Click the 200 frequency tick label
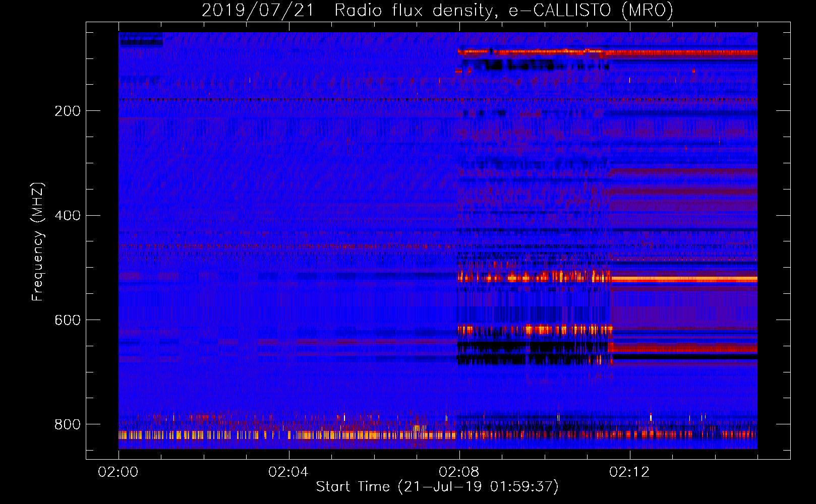This screenshot has width=816, height=504. [68, 111]
